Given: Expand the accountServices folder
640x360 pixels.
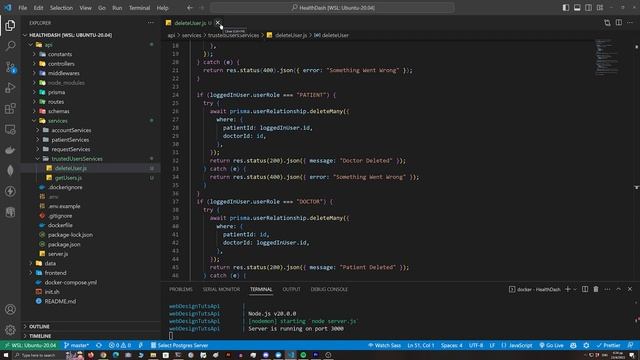Looking at the screenshot, I should (71, 130).
